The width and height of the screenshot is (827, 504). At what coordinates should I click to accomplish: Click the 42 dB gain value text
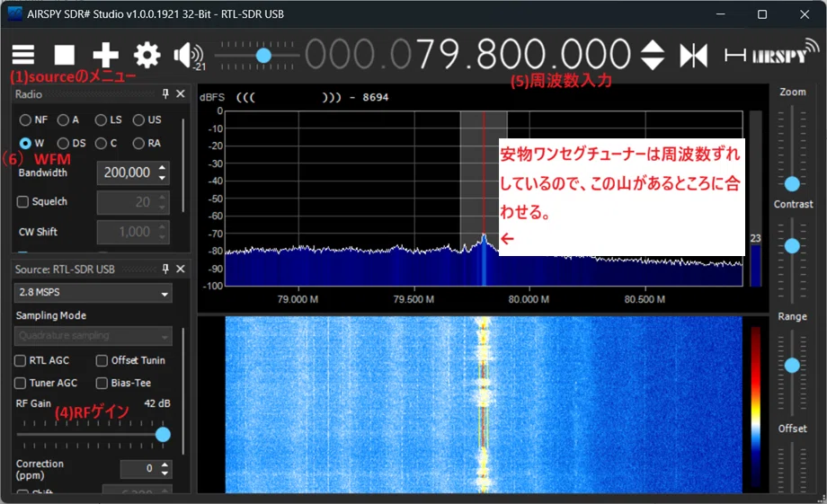[157, 403]
